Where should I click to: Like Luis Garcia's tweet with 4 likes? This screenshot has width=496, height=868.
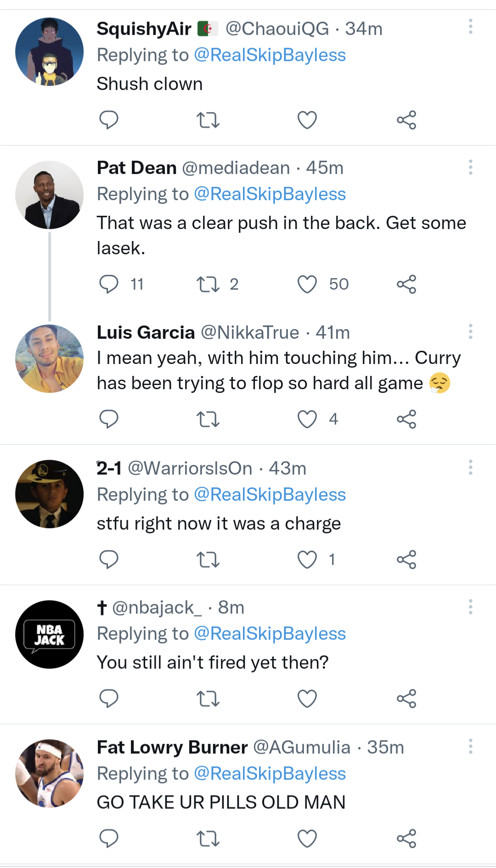[307, 419]
